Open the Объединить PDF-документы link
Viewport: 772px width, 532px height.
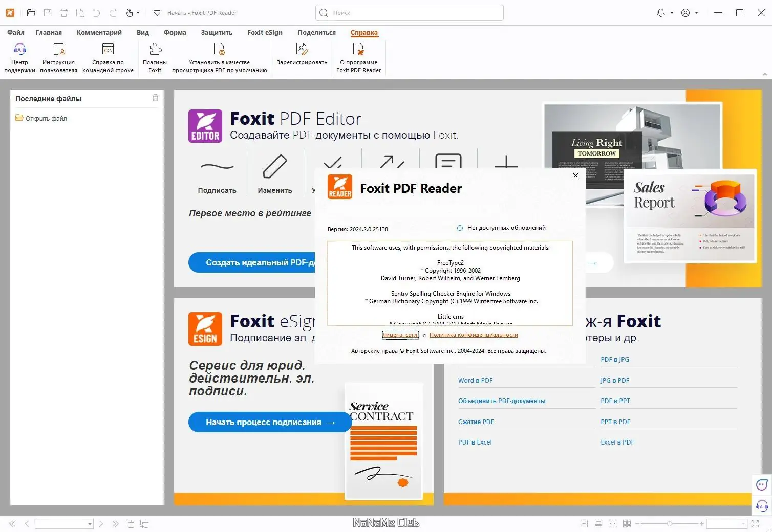502,401
